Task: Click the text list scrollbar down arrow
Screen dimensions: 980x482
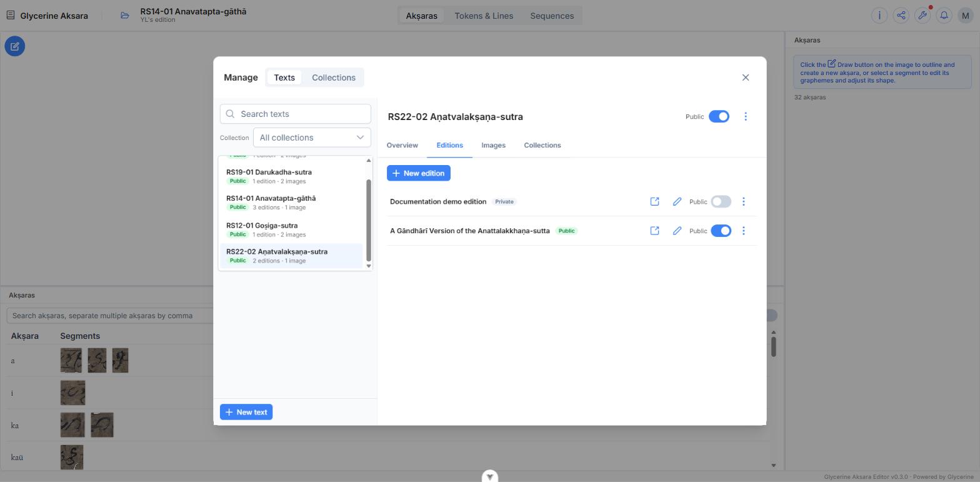Action: pyautogui.click(x=368, y=266)
